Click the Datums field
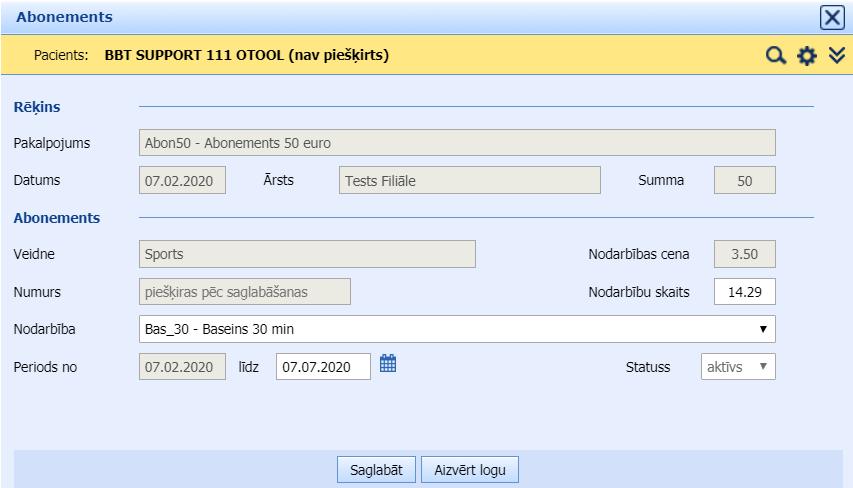 pyautogui.click(x=182, y=181)
